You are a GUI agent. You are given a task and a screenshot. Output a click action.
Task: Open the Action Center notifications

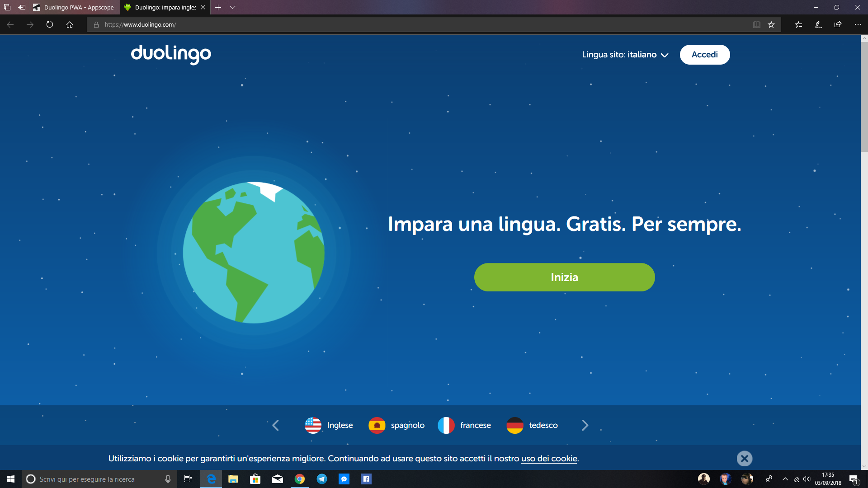[854, 479]
